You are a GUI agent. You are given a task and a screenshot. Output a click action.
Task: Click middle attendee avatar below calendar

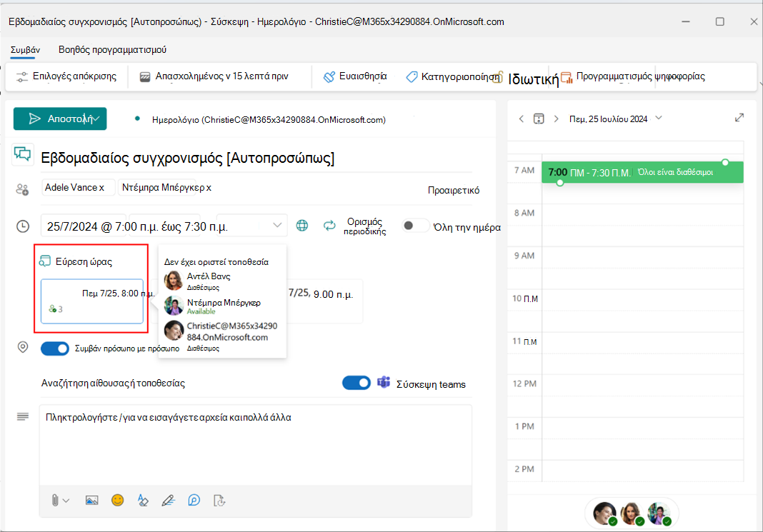[632, 513]
